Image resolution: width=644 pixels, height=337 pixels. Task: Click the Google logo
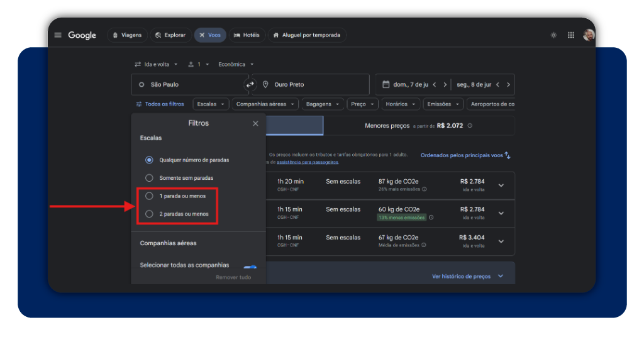coord(82,35)
